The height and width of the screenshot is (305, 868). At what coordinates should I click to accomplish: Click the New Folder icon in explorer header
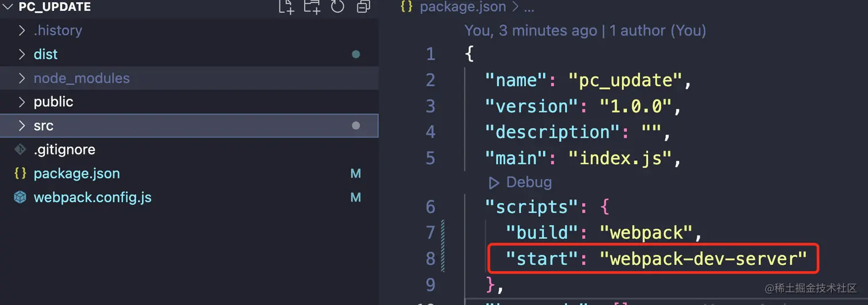pyautogui.click(x=312, y=6)
